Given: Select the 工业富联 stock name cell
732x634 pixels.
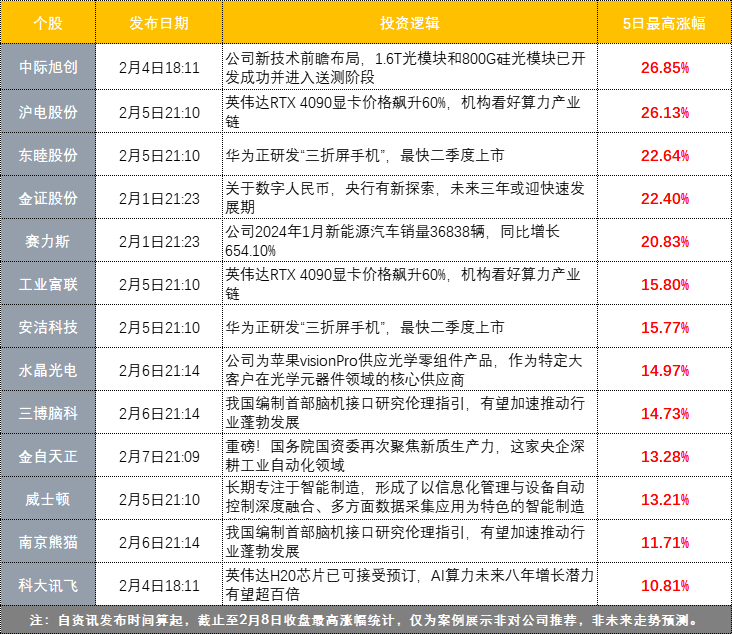Looking at the screenshot, I should tap(48, 284).
